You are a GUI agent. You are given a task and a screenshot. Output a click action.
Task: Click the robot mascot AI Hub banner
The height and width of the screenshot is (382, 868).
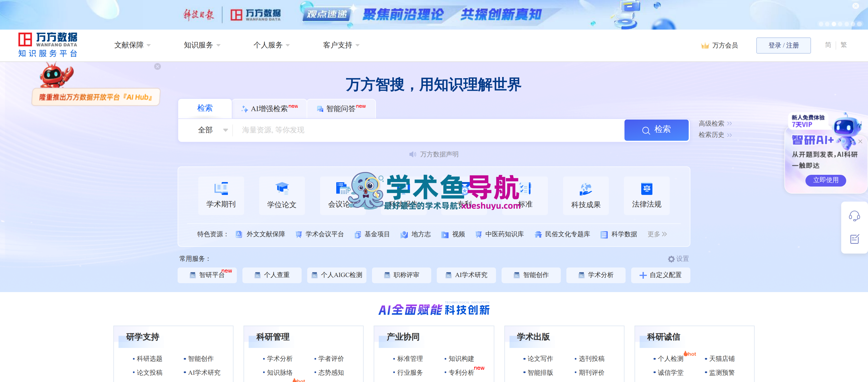tap(96, 85)
